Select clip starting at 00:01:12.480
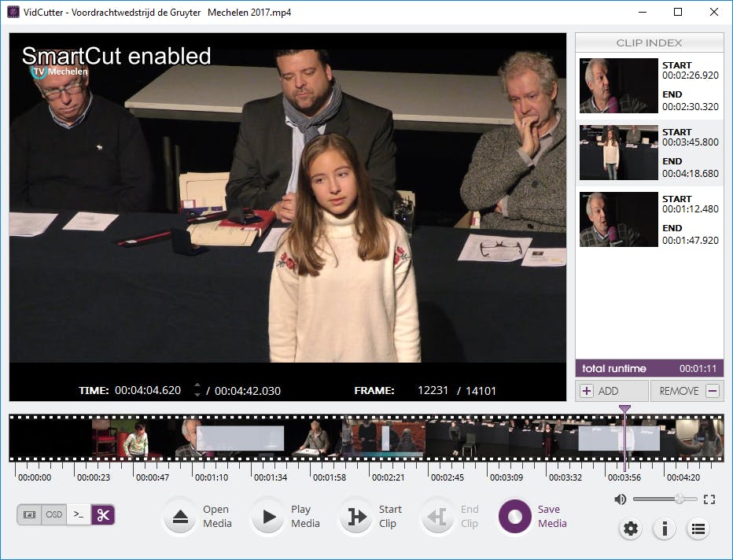Image resolution: width=733 pixels, height=560 pixels. pyautogui.click(x=650, y=219)
